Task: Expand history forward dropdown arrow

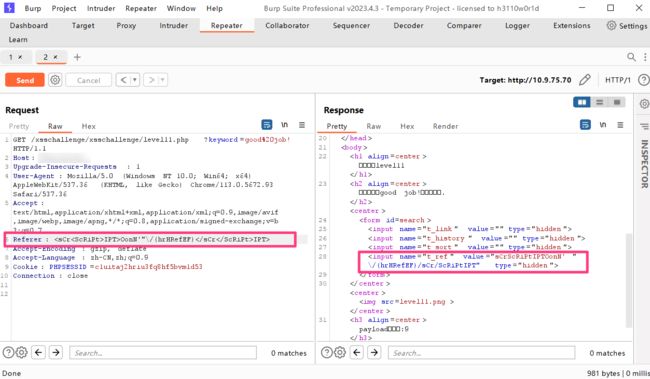Action: point(162,80)
